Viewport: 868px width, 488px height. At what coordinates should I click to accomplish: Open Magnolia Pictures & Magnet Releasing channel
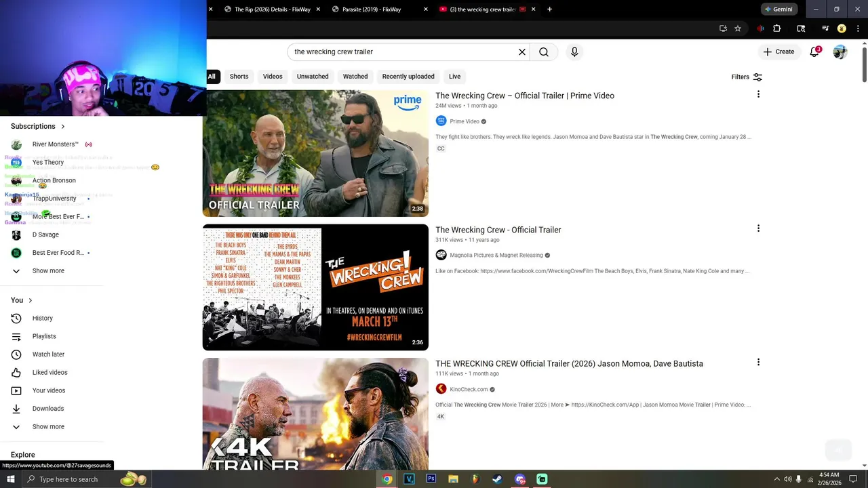click(496, 256)
